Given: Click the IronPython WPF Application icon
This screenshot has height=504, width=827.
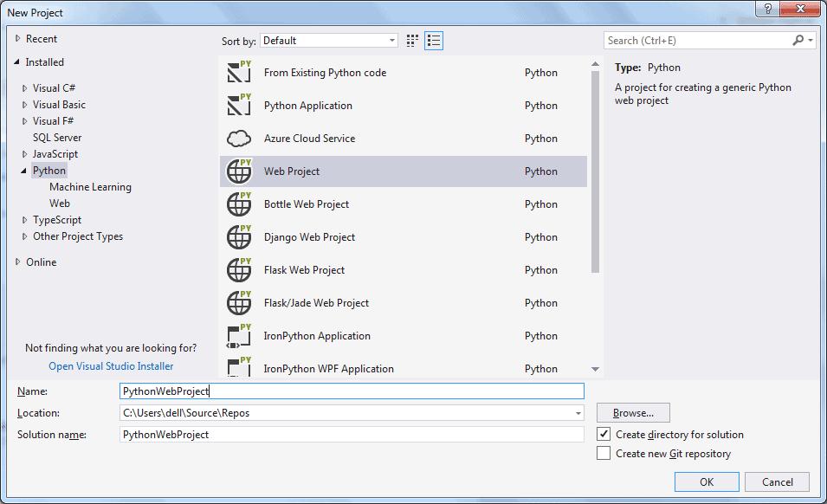Looking at the screenshot, I should coord(239,366).
